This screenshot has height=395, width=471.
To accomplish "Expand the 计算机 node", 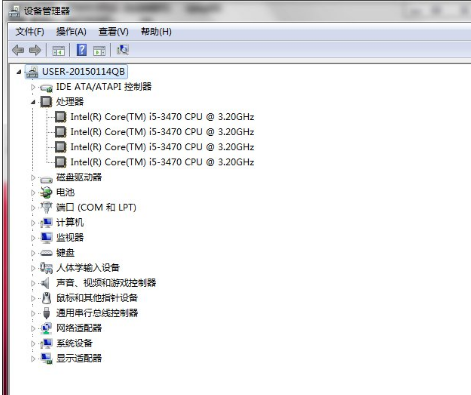I will pos(33,223).
